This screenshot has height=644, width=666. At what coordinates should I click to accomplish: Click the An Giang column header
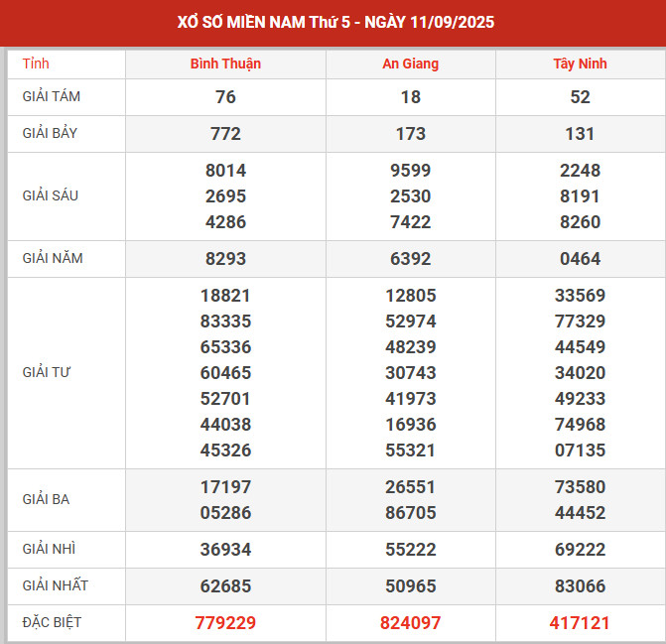click(x=410, y=64)
